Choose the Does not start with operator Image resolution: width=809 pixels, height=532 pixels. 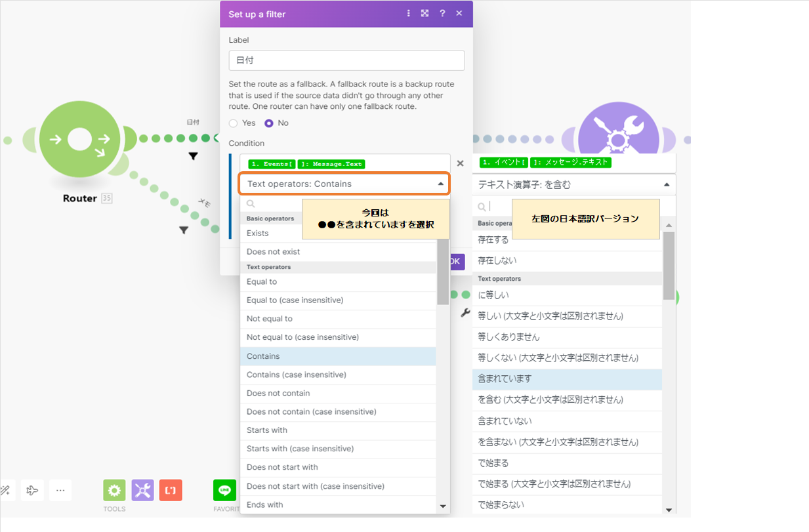(x=338, y=467)
